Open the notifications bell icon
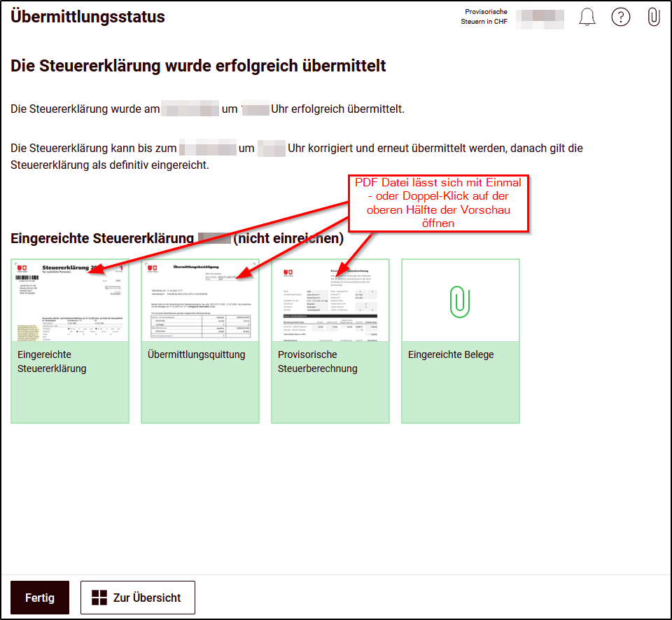The height and width of the screenshot is (620, 672). coord(587,17)
